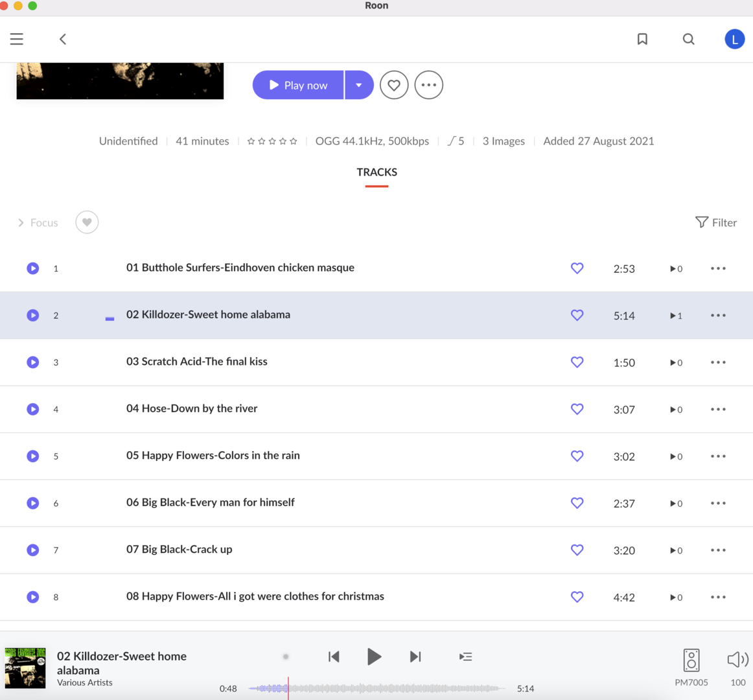Screen dimensions: 753x700
Task: Click the Play now button
Action: point(298,85)
